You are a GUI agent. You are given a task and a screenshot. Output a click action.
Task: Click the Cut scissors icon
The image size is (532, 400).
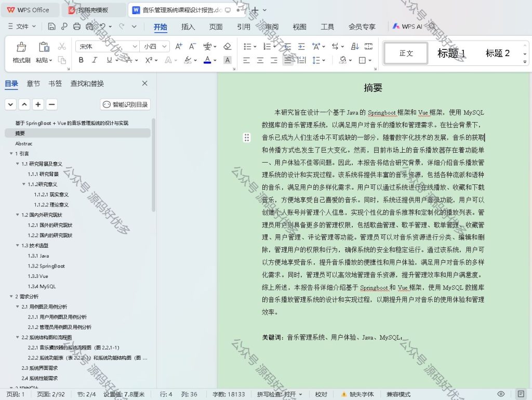coord(62,46)
